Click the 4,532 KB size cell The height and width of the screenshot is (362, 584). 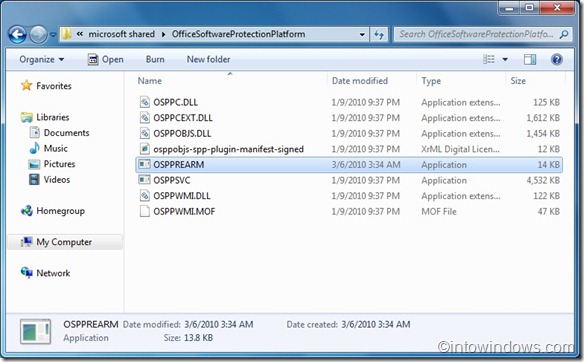pyautogui.click(x=543, y=180)
